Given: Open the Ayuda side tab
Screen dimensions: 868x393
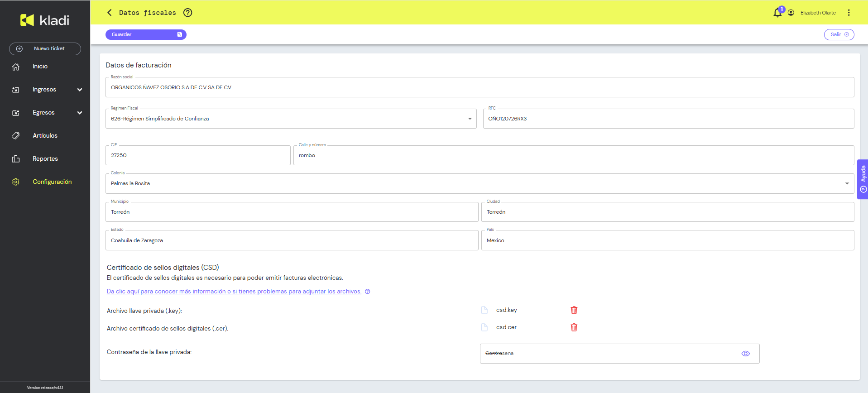Looking at the screenshot, I should pyautogui.click(x=863, y=179).
